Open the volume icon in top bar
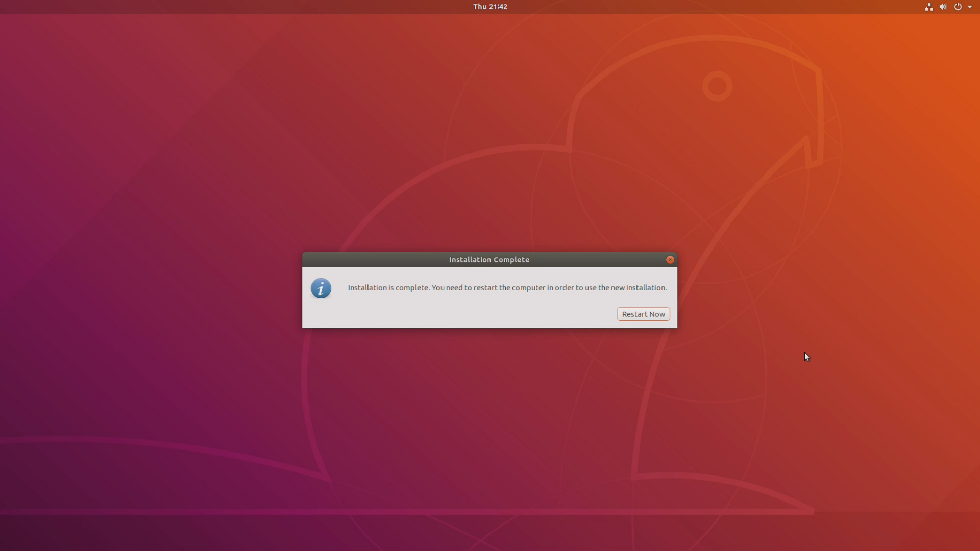980x551 pixels. tap(943, 7)
